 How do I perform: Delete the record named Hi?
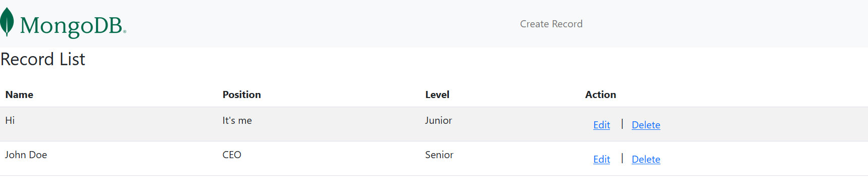pos(646,125)
